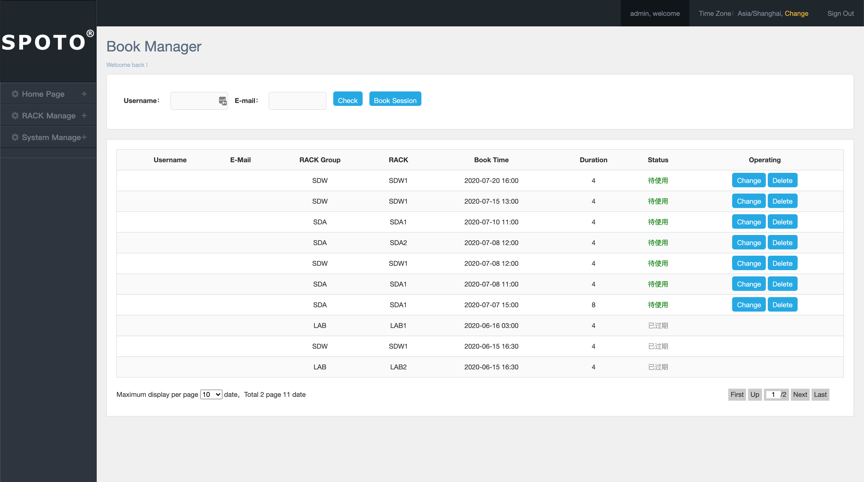Delete the 2020-07-10 11:00 booking
Viewport: 864px width, 482px height.
pos(782,222)
